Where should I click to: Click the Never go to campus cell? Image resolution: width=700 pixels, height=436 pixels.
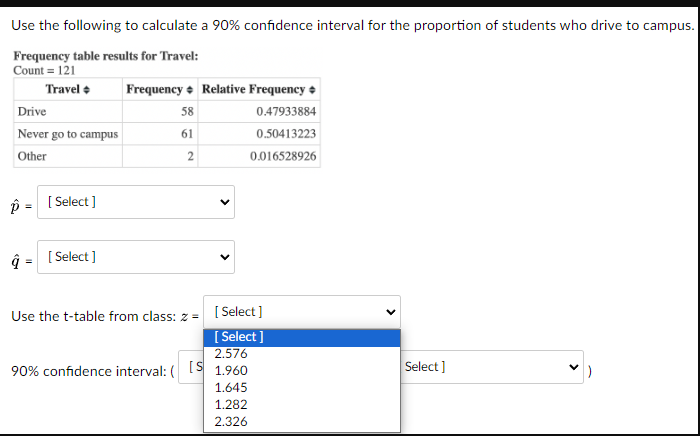tap(67, 134)
